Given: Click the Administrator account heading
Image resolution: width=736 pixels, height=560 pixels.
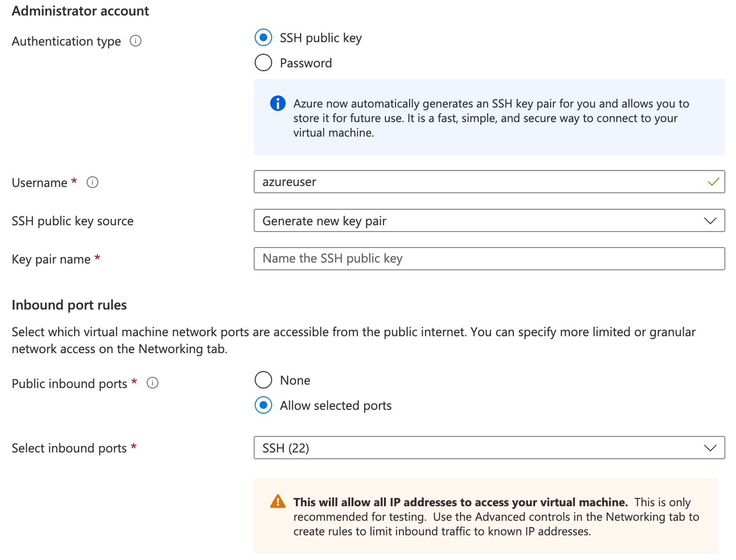Looking at the screenshot, I should pyautogui.click(x=80, y=11).
